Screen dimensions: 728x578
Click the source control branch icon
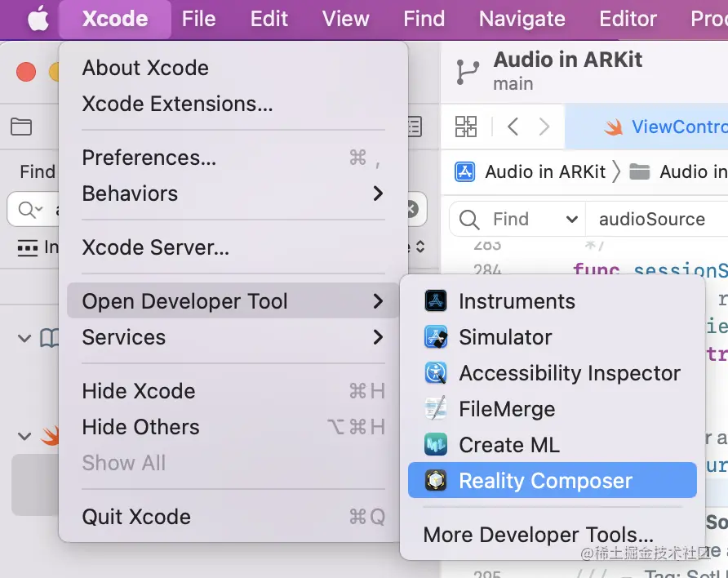pos(468,72)
